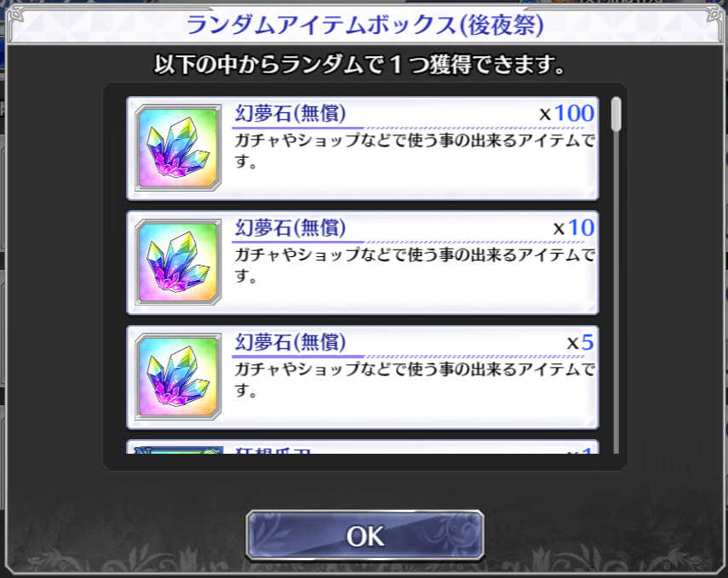
Task: Click the crystal icon of the x5 幻夢石 reward
Action: click(178, 376)
